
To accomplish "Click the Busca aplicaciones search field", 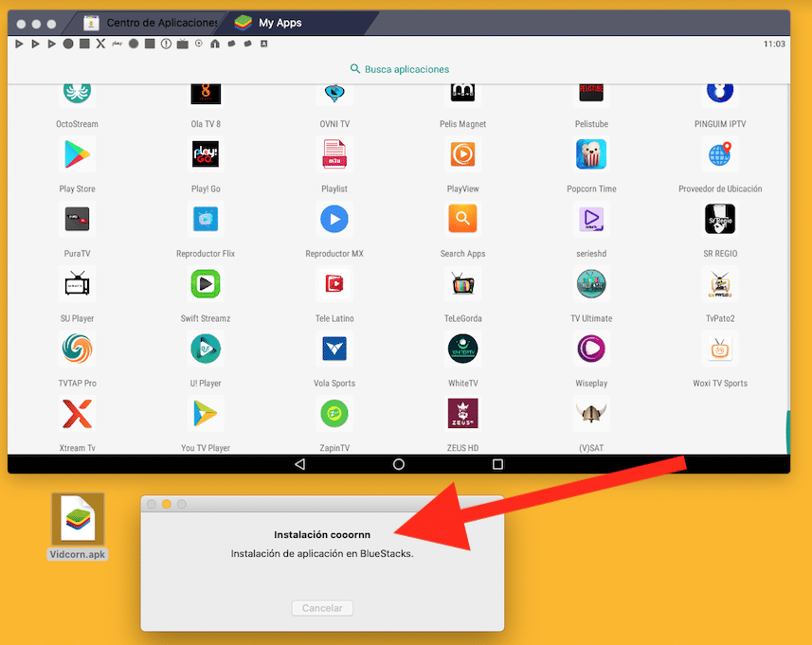I will [399, 68].
